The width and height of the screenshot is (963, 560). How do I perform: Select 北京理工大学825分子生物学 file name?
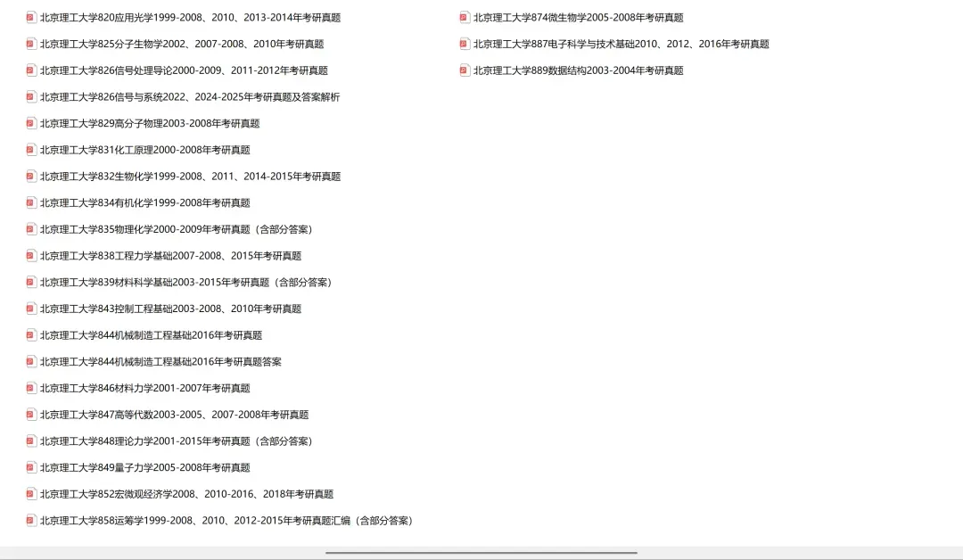coord(182,45)
